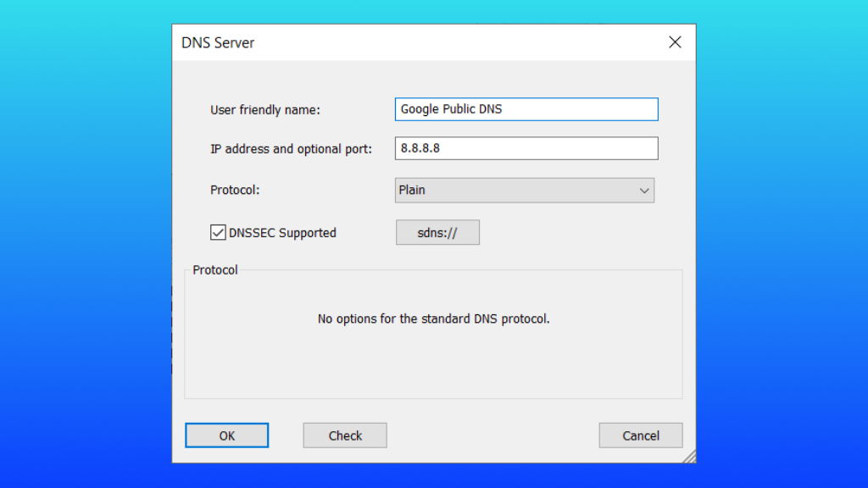868x488 pixels.
Task: Confirm with the OK button
Action: (227, 435)
